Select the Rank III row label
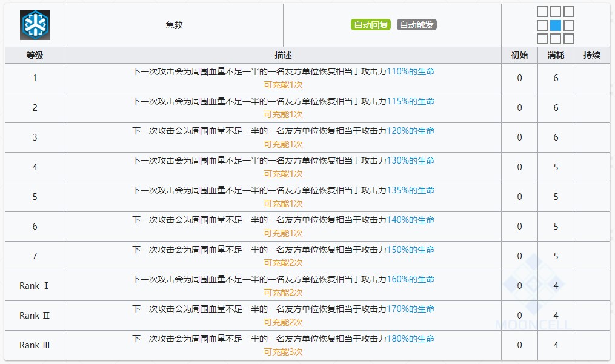The height and width of the screenshot is (364, 615). [x=35, y=345]
